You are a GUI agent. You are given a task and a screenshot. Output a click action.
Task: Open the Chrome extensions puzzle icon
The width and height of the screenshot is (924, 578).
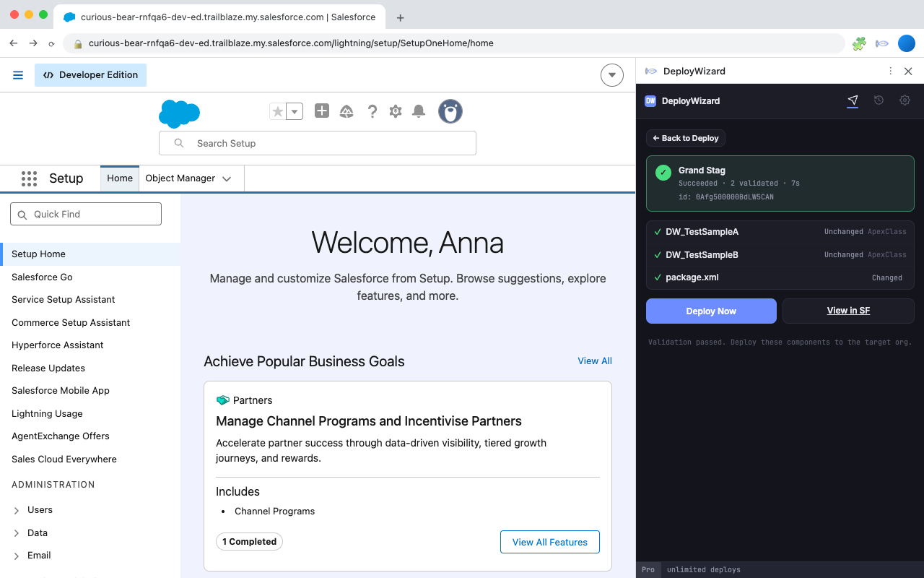tap(859, 43)
